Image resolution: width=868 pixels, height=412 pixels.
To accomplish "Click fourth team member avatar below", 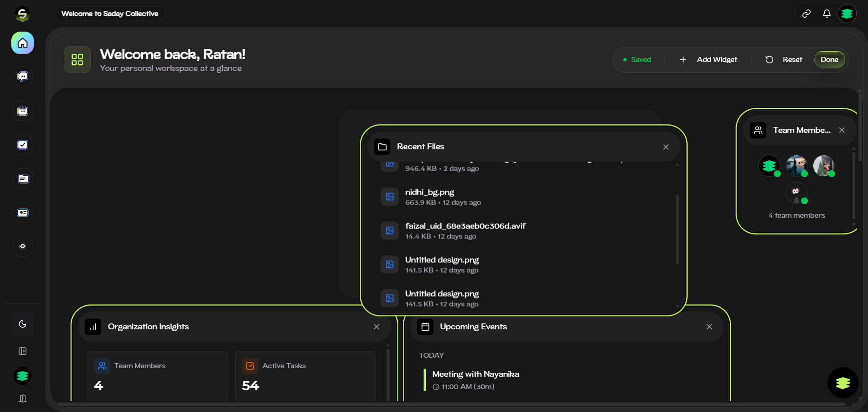I will [797, 193].
